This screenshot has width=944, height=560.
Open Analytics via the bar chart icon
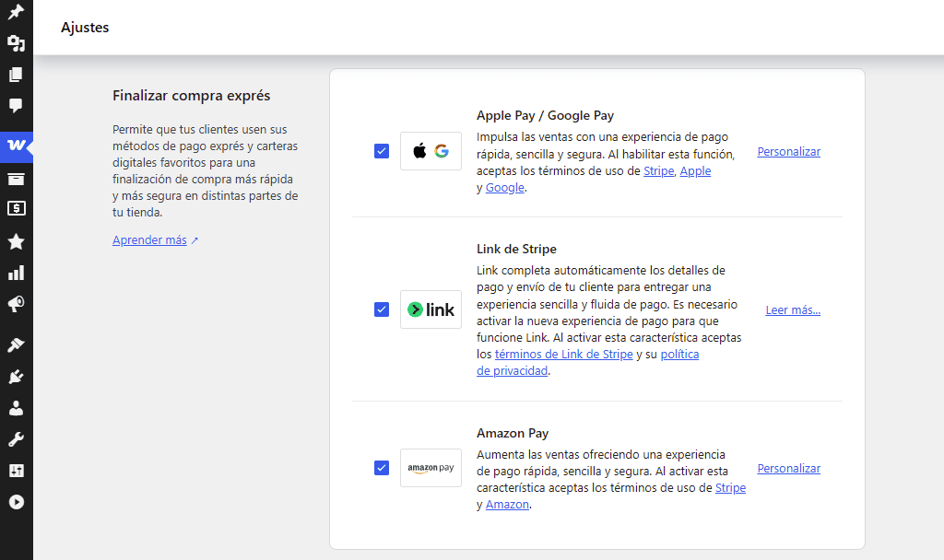pos(17,273)
